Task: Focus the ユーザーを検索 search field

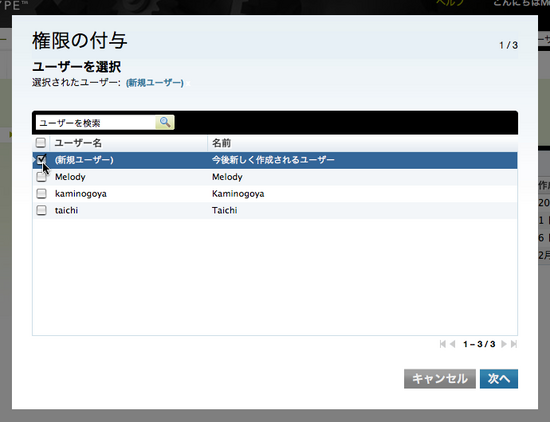Action: [x=95, y=123]
